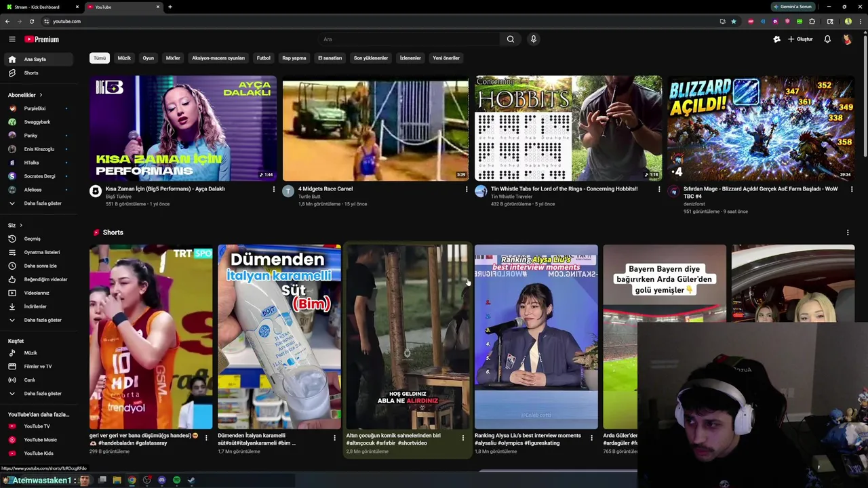This screenshot has width=868, height=488.
Task: Select the Aksiyon-macera oyunları chip
Action: coord(218,58)
